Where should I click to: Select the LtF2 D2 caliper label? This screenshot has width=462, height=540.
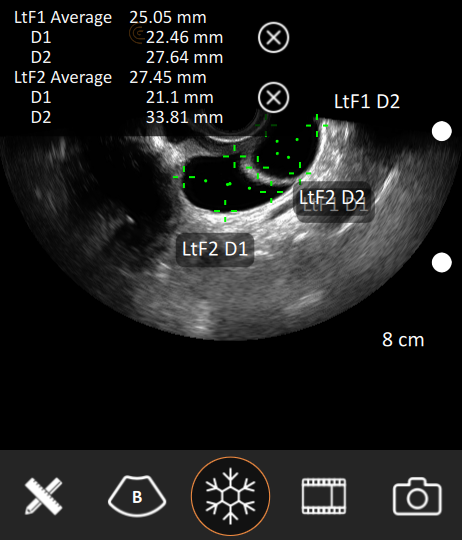[x=332, y=197]
